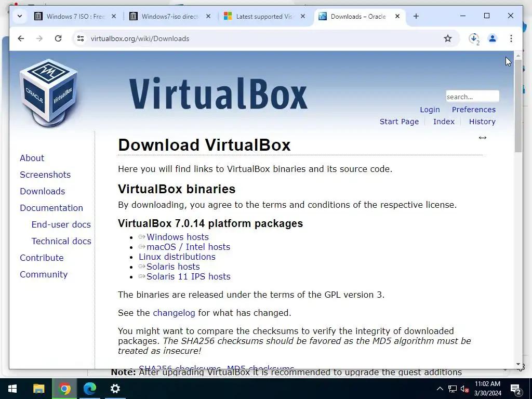The image size is (532, 399).
Task: Open the Chrome three-dot menu
Action: pyautogui.click(x=511, y=38)
